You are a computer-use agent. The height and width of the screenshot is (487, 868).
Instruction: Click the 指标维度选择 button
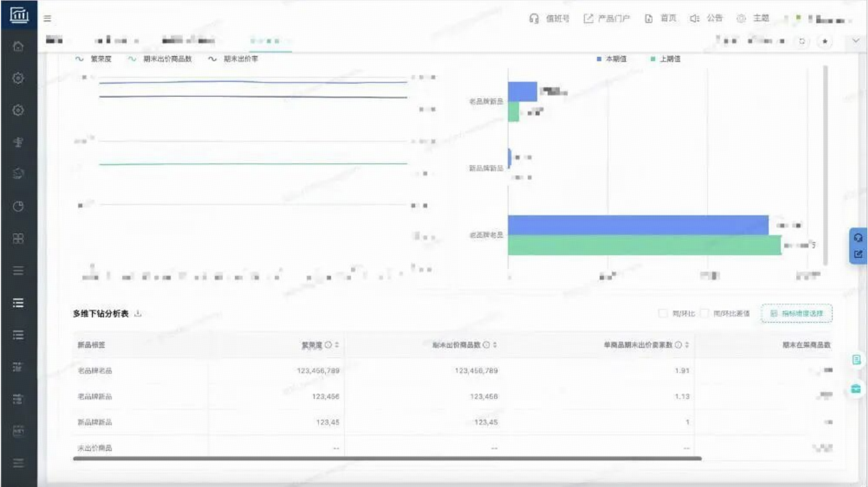(796, 313)
